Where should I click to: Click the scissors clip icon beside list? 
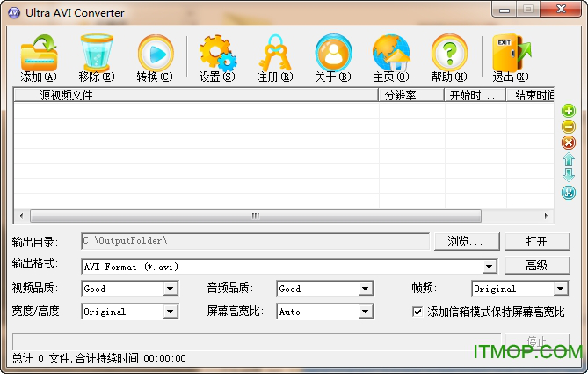(x=569, y=193)
